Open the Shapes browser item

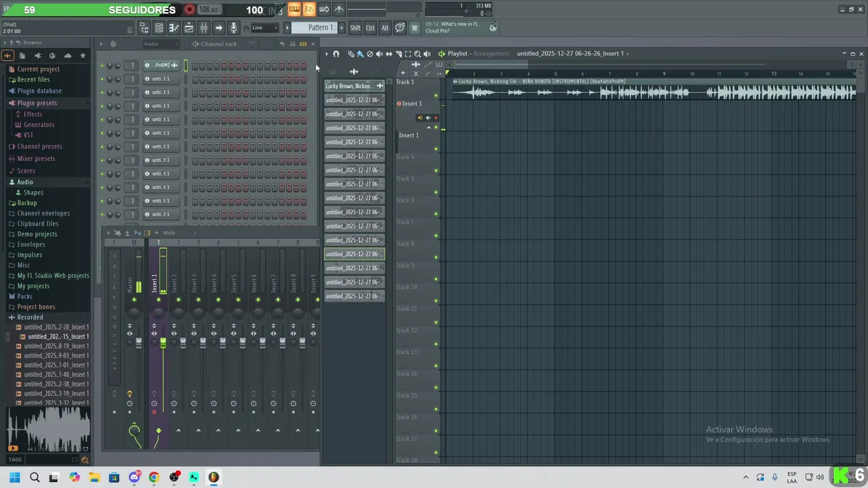(x=33, y=192)
